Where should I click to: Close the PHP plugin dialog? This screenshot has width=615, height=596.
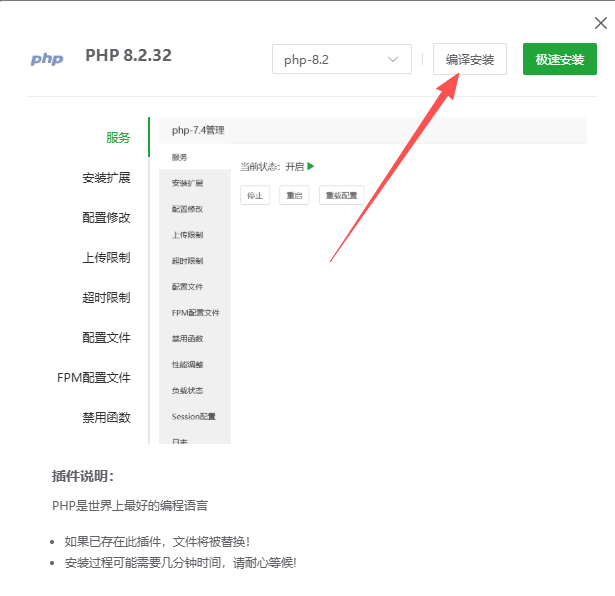pos(600,23)
